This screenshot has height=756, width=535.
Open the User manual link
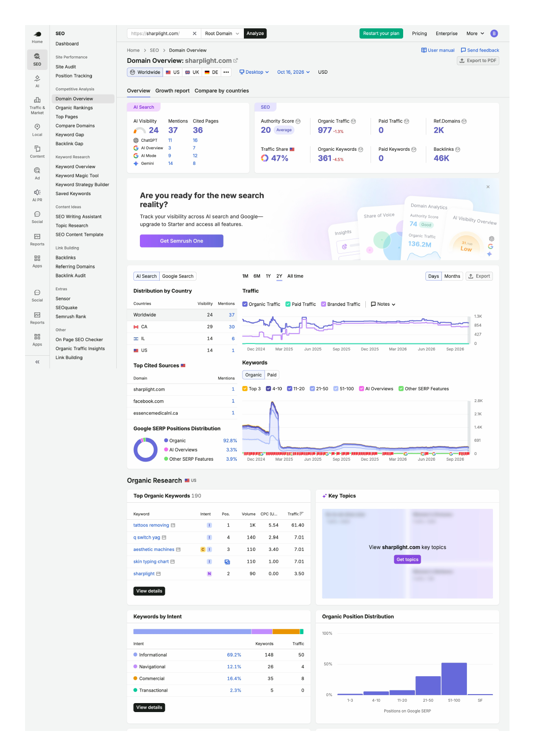(438, 50)
